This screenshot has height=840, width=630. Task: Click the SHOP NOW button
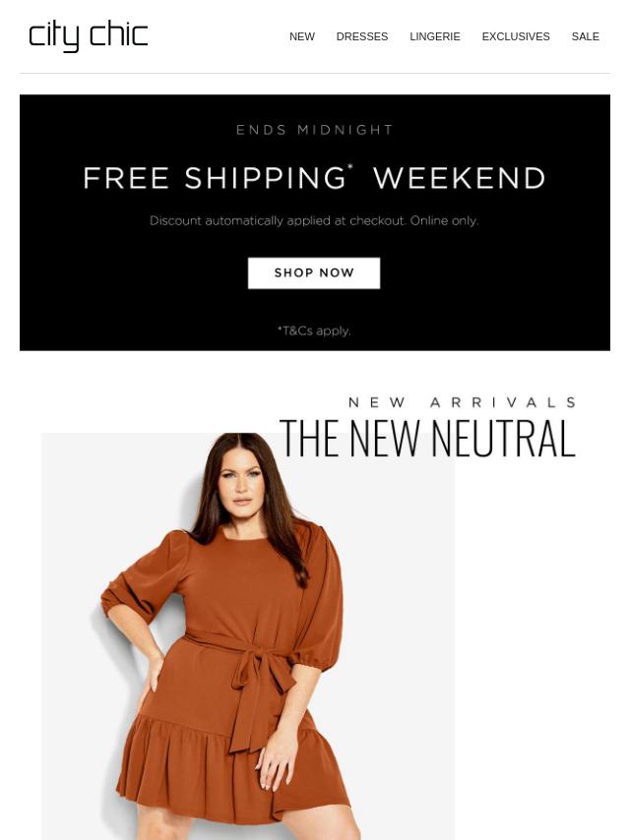(x=314, y=272)
